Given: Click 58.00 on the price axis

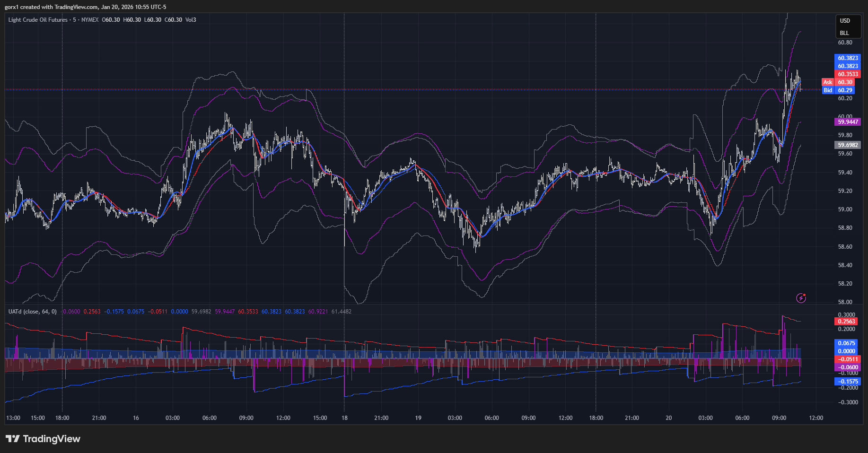Looking at the screenshot, I should pyautogui.click(x=845, y=302).
